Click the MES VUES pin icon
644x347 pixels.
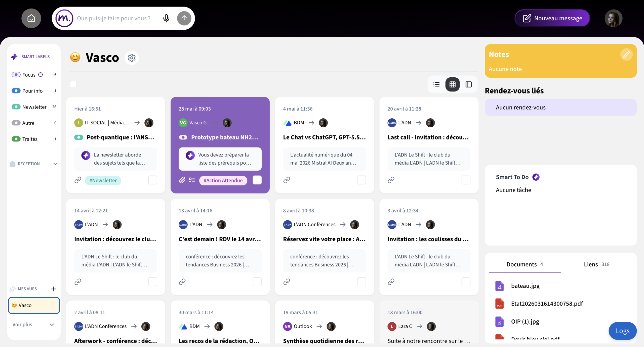tap(13, 289)
